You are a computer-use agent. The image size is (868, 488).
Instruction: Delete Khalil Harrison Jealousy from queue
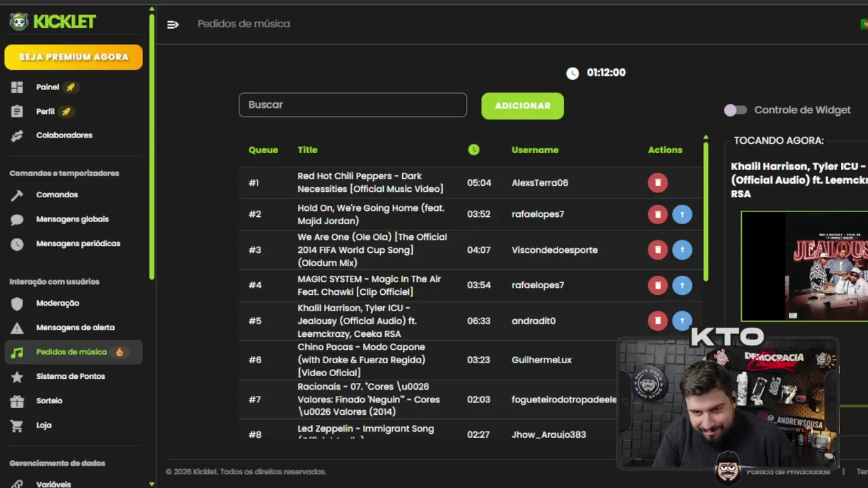tap(658, 321)
